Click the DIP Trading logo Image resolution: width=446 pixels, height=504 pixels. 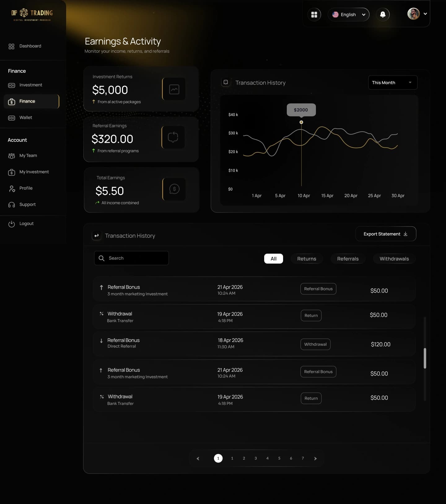coord(32,15)
